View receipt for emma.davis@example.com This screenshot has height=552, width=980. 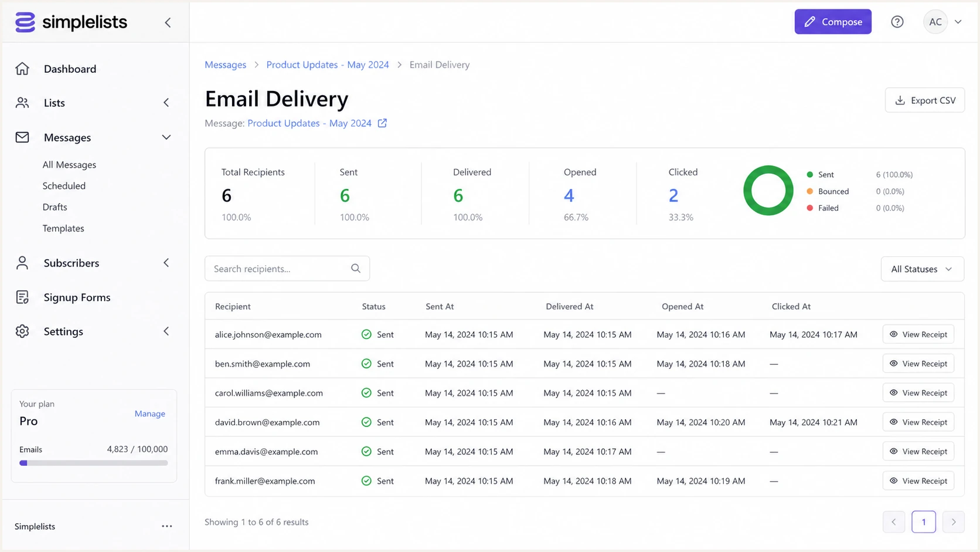point(918,452)
